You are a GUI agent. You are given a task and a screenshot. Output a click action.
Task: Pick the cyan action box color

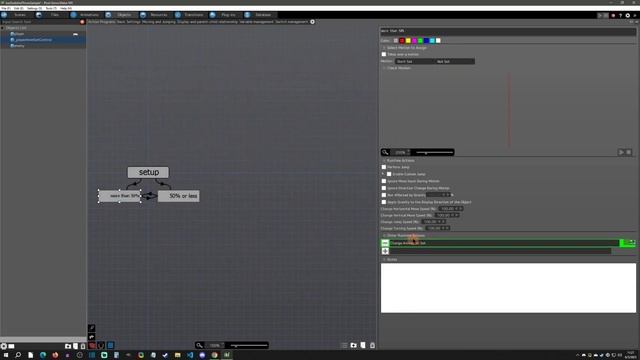pos(432,40)
